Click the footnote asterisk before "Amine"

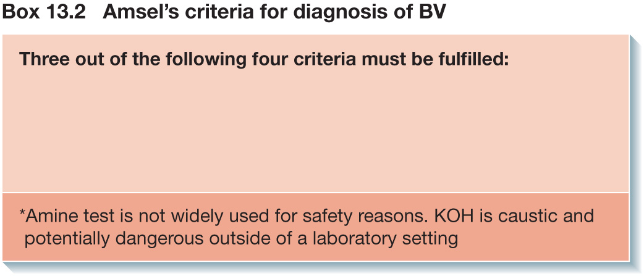(22, 213)
